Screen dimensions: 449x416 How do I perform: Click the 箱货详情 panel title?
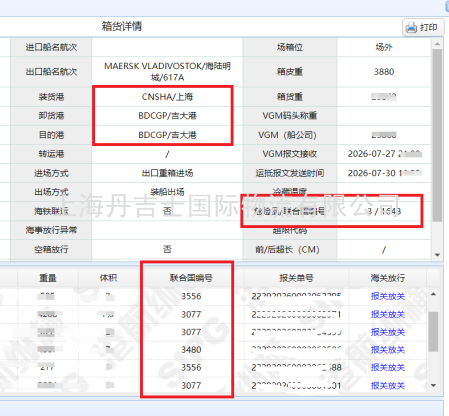click(x=122, y=26)
